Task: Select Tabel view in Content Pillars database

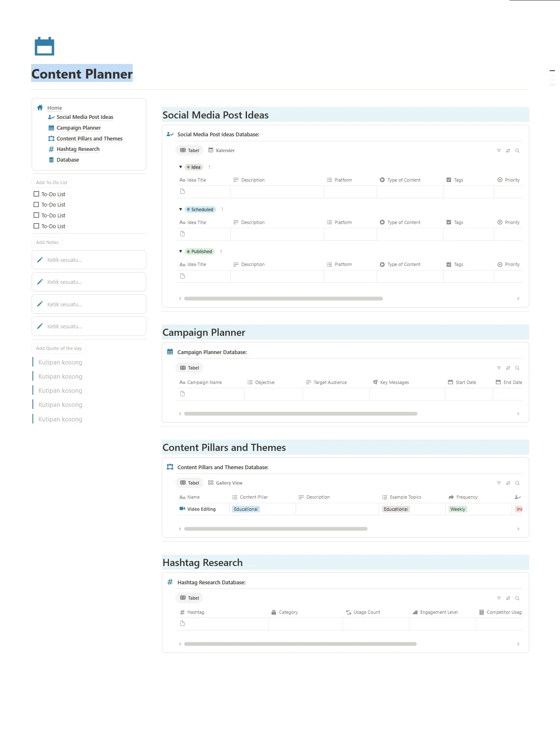Action: pyautogui.click(x=190, y=483)
